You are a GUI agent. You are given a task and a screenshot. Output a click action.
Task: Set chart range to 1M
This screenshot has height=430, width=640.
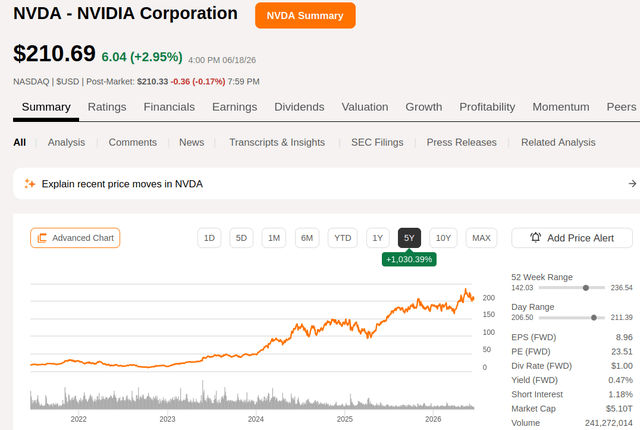pyautogui.click(x=274, y=238)
